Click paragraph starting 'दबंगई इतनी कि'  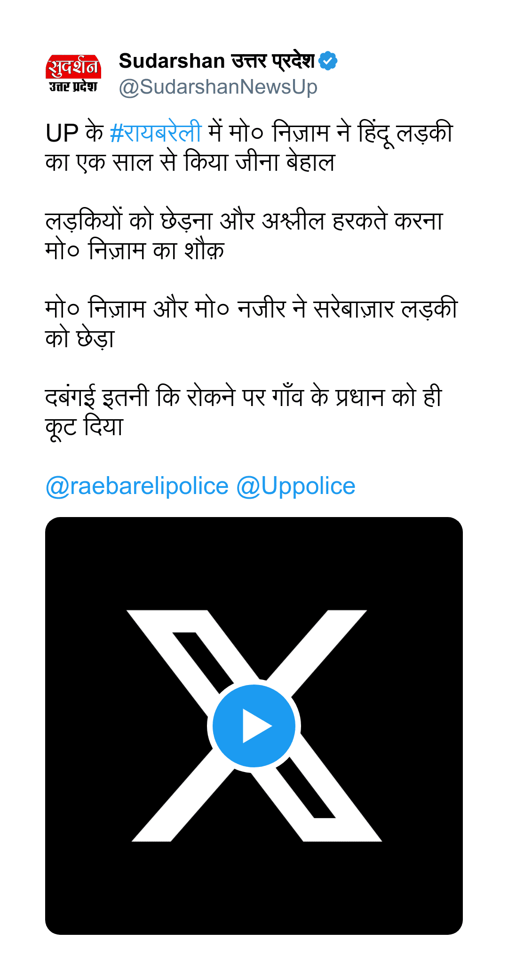[x=244, y=412]
